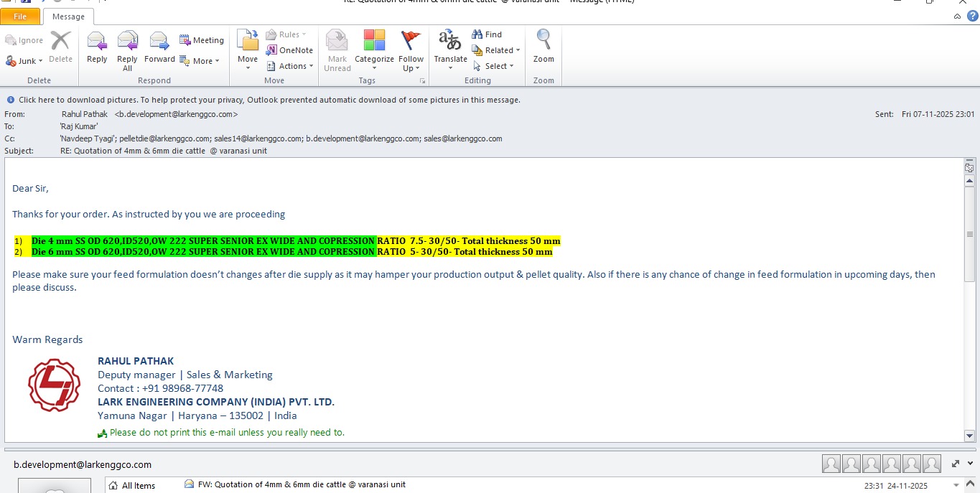
Task: Open the Follow Up flag dropdown
Action: (x=411, y=50)
